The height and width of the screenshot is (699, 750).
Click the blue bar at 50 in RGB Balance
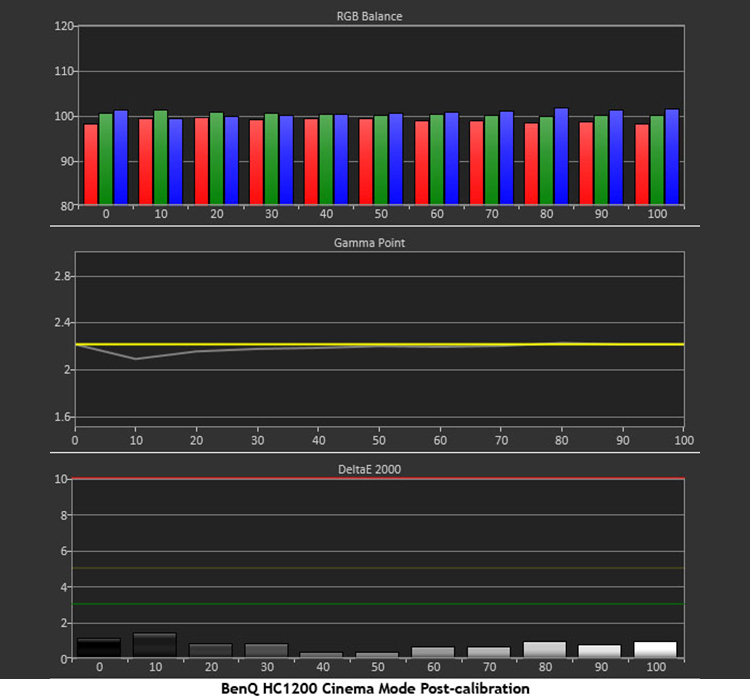click(x=396, y=159)
